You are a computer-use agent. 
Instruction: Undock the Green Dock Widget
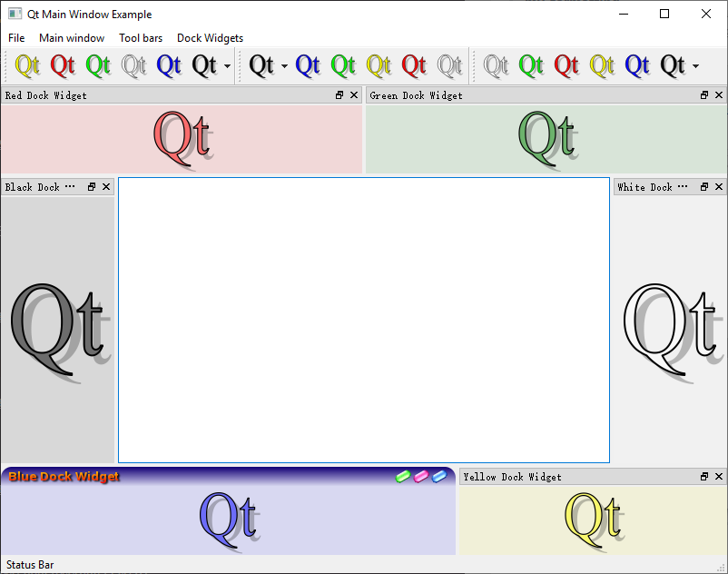(704, 94)
